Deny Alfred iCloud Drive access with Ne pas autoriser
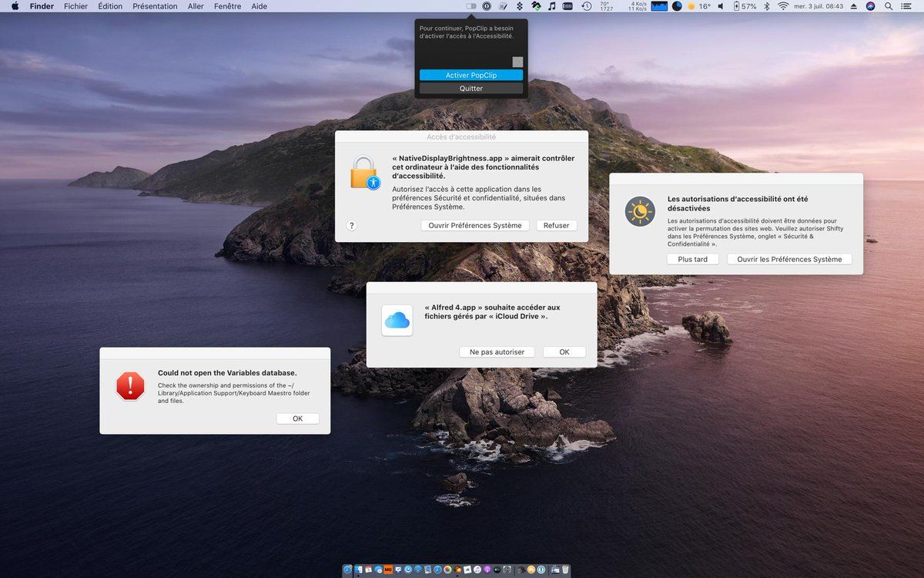Screen dimensions: 924x578 [x=497, y=352]
